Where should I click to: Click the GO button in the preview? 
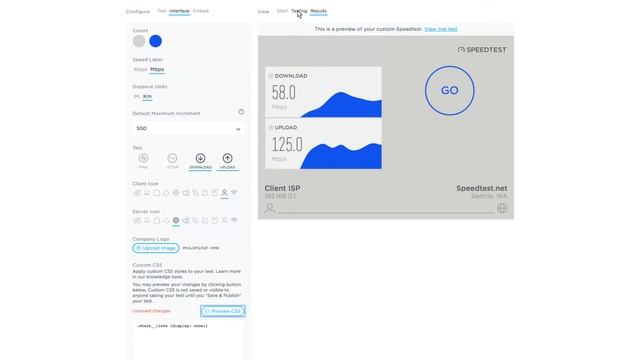coord(450,91)
